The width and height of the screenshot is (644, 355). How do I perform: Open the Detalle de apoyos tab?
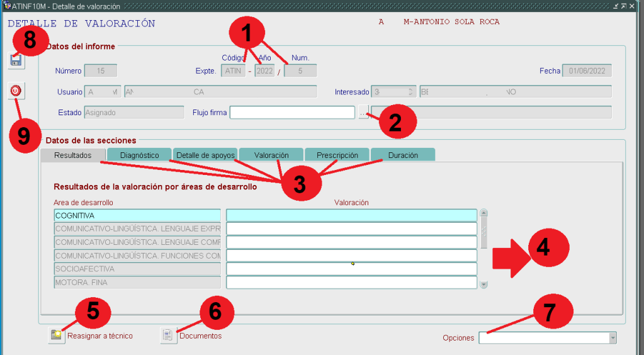[x=205, y=155]
